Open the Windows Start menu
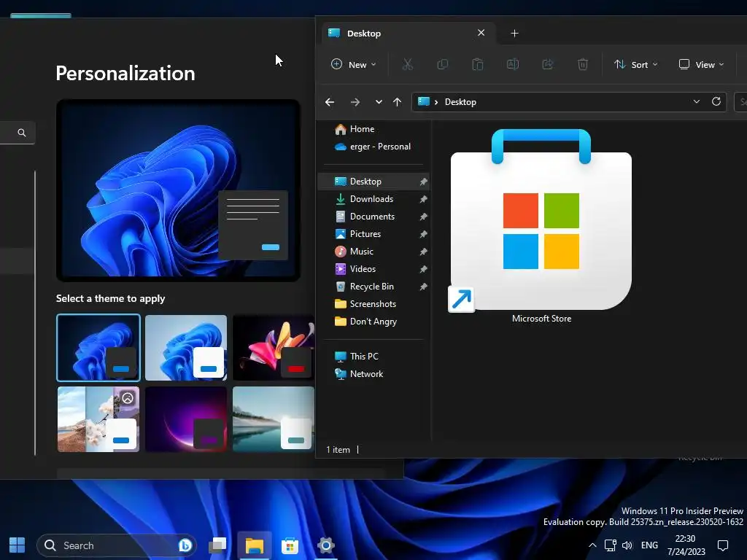 (18, 545)
